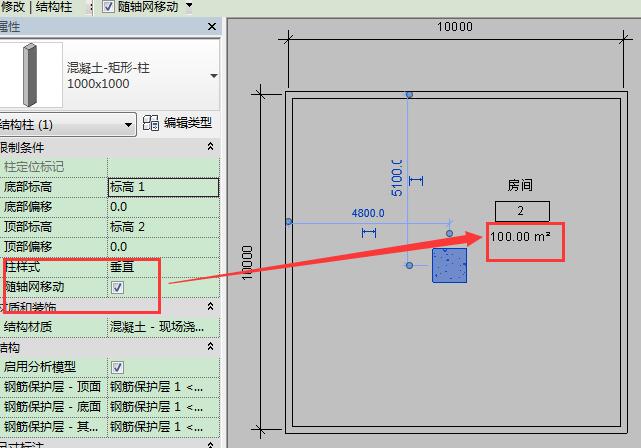Click the room area text 100.00 m²

(x=520, y=237)
